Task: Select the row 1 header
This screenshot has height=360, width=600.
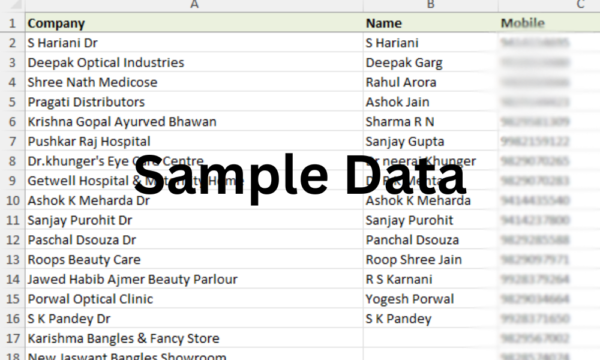Action: coord(12,23)
